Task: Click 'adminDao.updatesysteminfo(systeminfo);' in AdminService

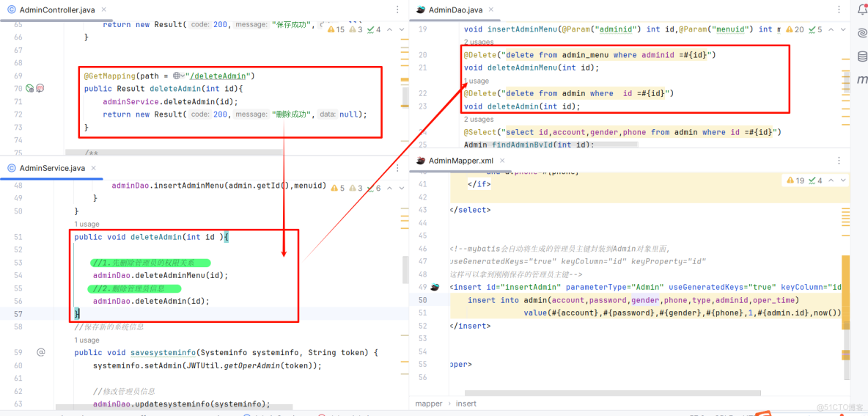Action: [182, 404]
